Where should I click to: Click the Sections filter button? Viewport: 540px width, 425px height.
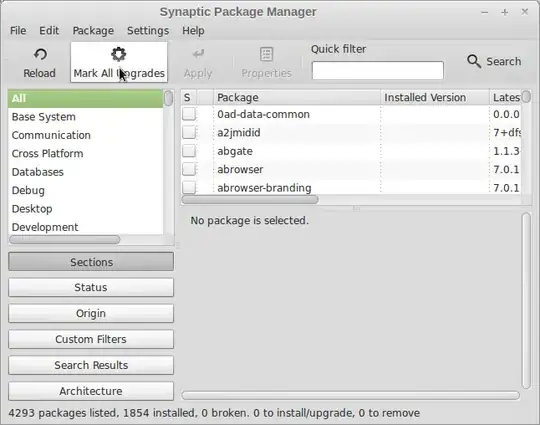(91, 262)
